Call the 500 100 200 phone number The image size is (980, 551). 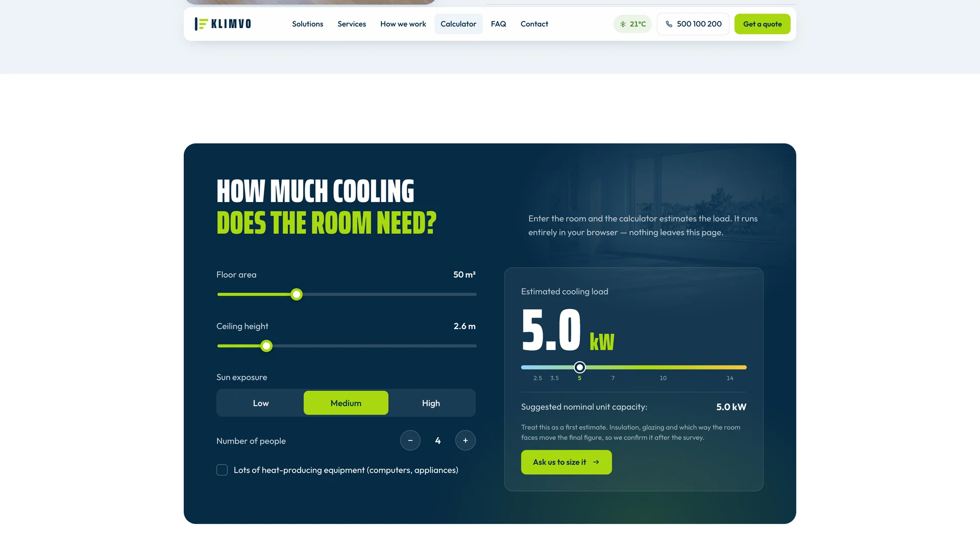693,24
